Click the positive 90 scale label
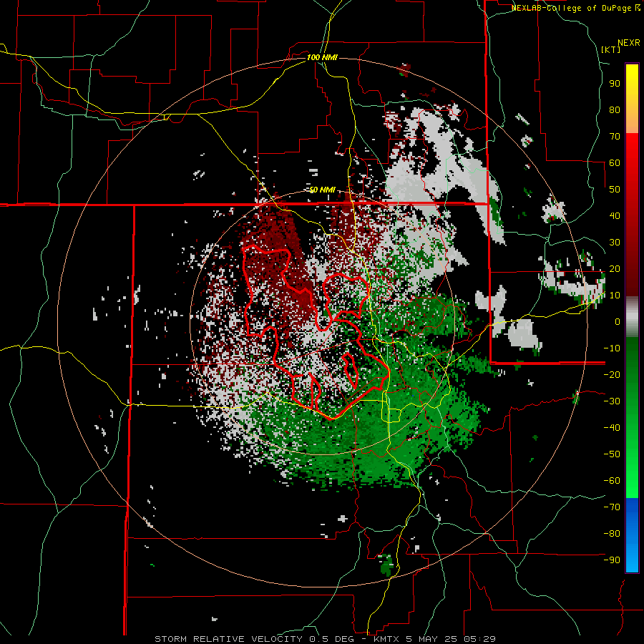This screenshot has width=644, height=644. tap(615, 84)
